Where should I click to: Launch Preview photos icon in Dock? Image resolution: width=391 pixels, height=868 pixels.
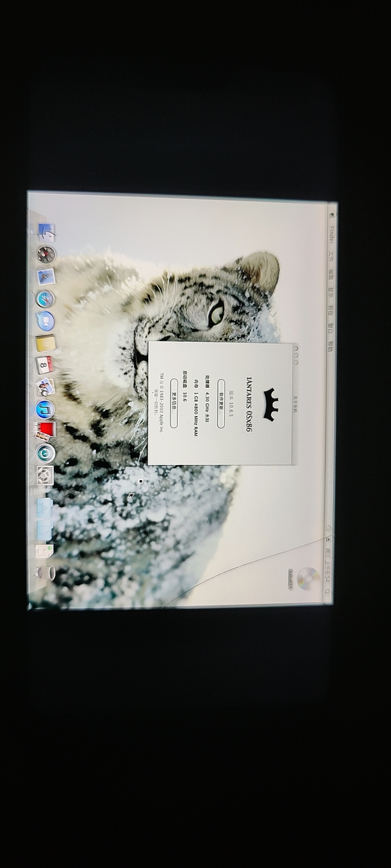(x=46, y=387)
